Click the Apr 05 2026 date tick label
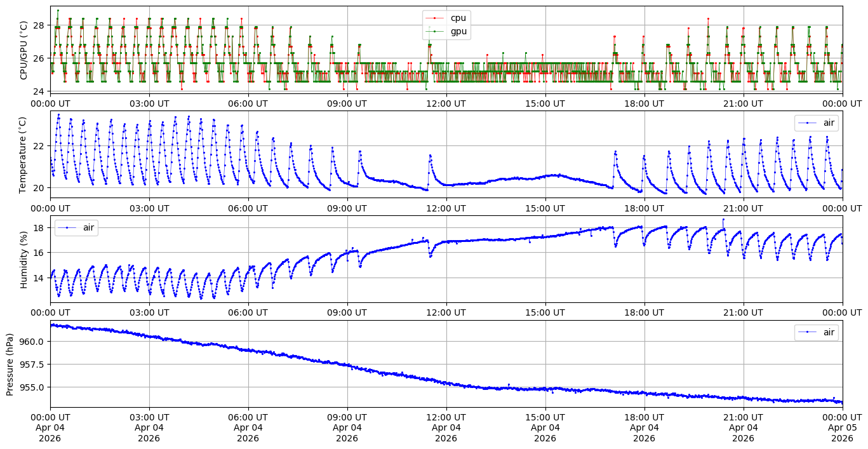 pyautogui.click(x=842, y=433)
